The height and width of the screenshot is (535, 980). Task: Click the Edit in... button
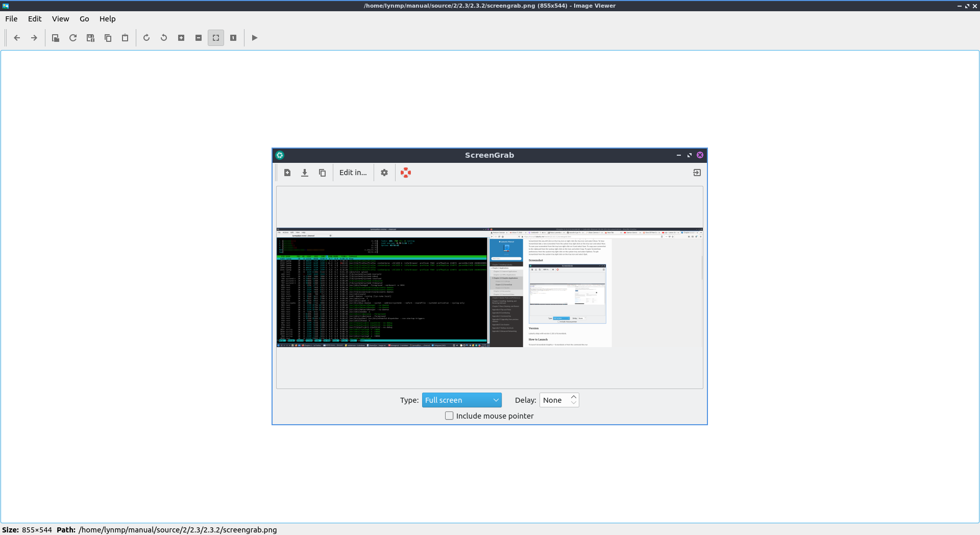click(353, 173)
